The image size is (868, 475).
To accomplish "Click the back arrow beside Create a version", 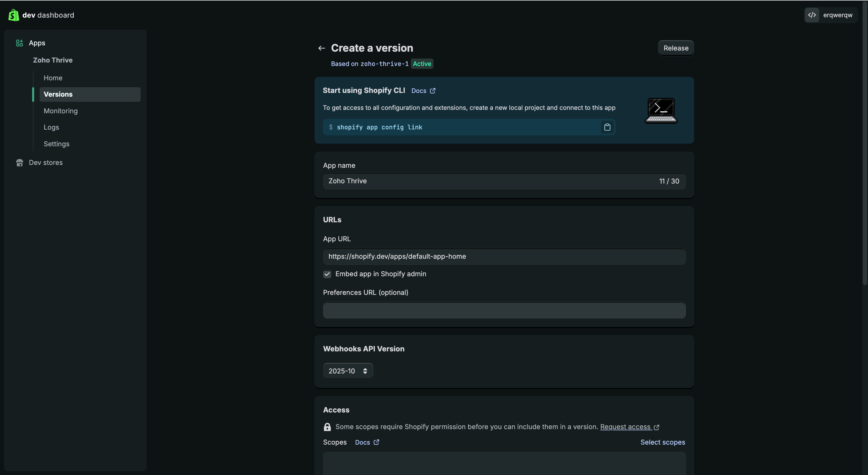I will point(321,48).
